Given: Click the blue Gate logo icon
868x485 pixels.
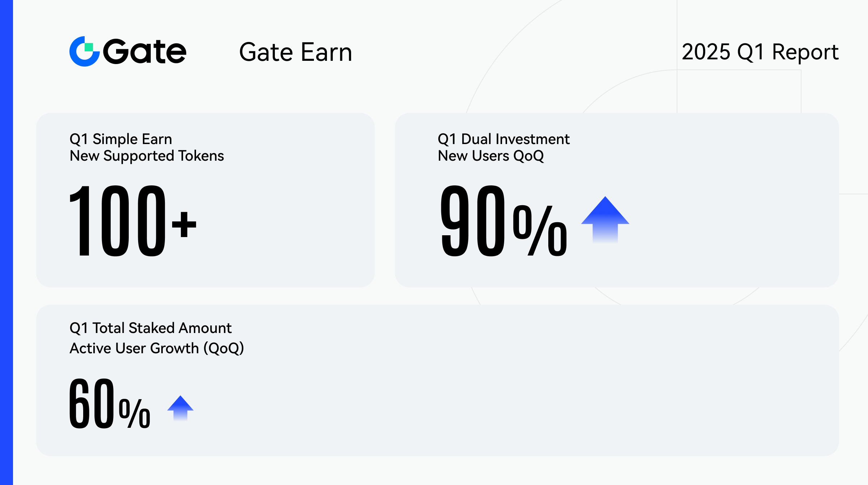Looking at the screenshot, I should tap(84, 51).
